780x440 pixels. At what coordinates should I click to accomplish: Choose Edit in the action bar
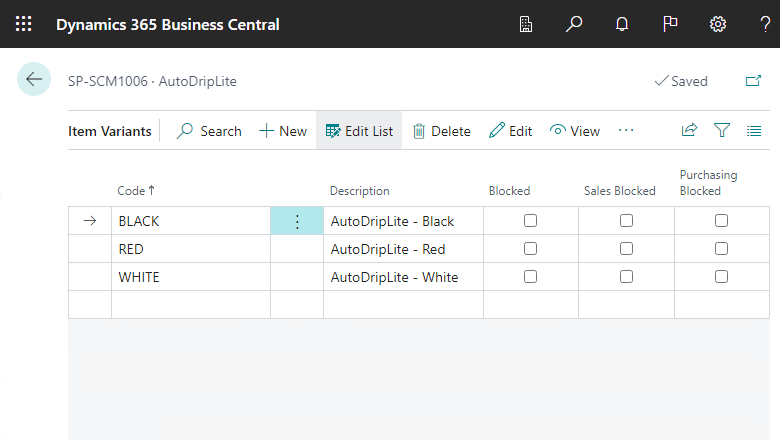click(x=510, y=131)
